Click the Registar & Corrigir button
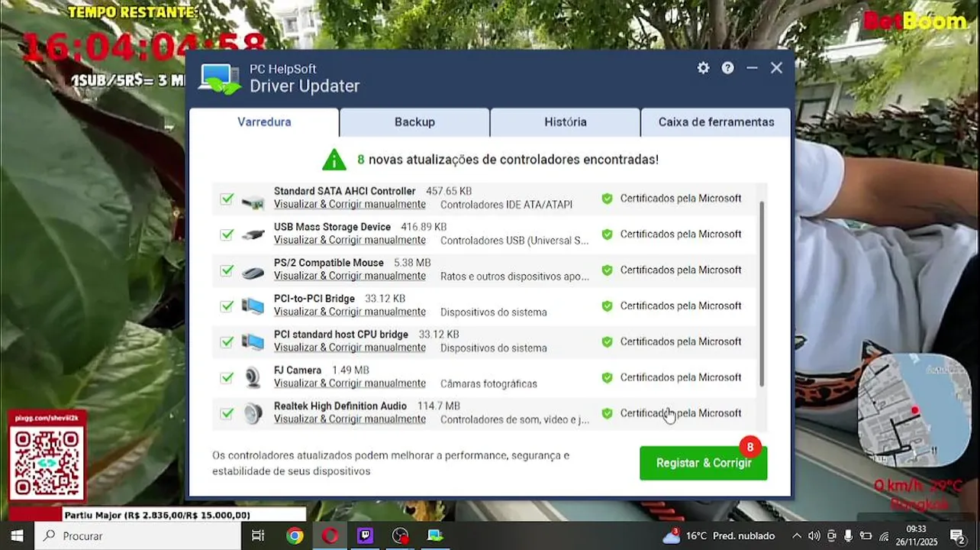This screenshot has width=980, height=550. tap(704, 463)
